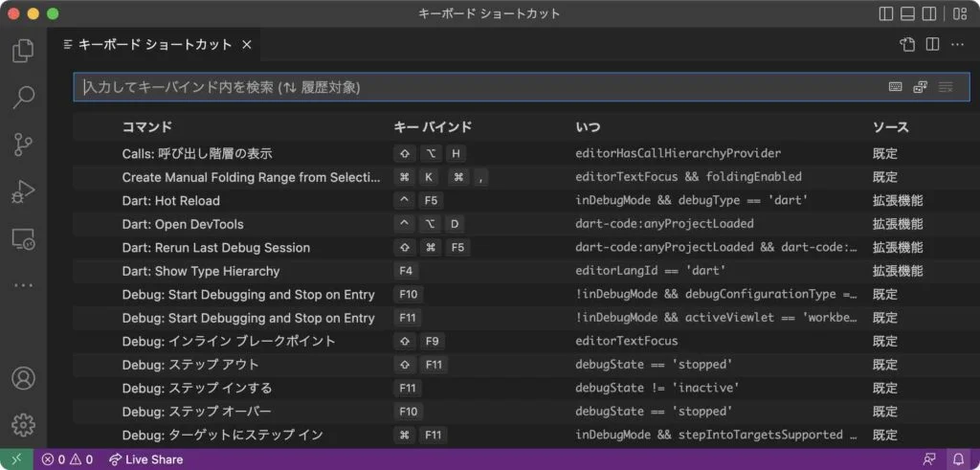This screenshot has width=980, height=470.
Task: Open the Remote Explorer view
Action: (x=23, y=238)
